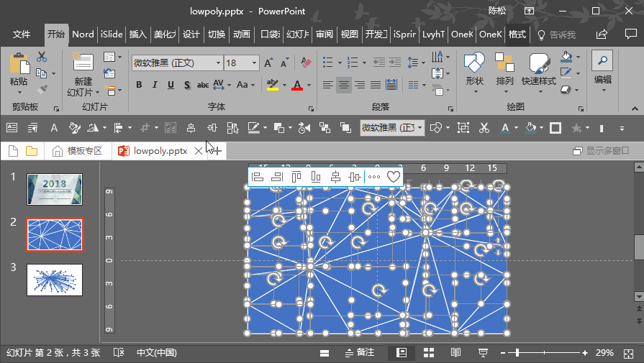Screen dimensions: 644x363
Task: Select slide 3 thumbnail in slide panel
Action: pyautogui.click(x=55, y=280)
